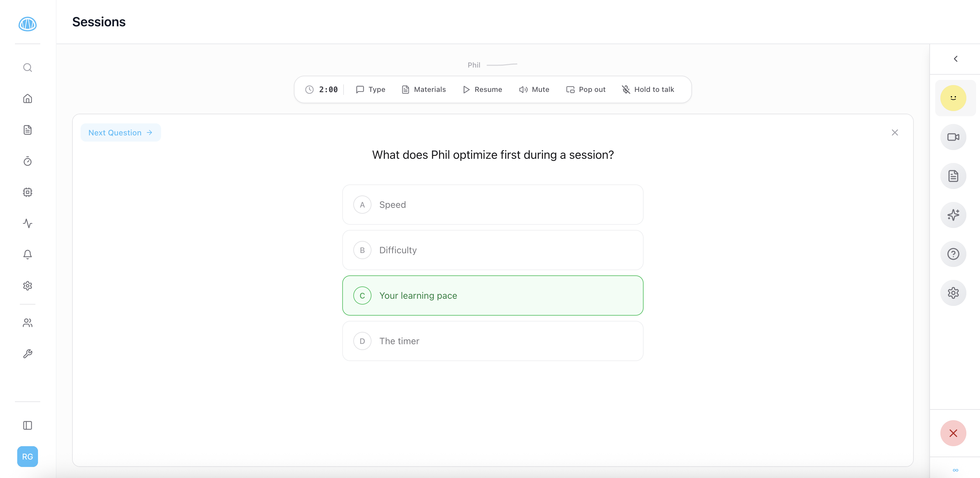
Task: Click the Next Question button
Action: (x=120, y=132)
